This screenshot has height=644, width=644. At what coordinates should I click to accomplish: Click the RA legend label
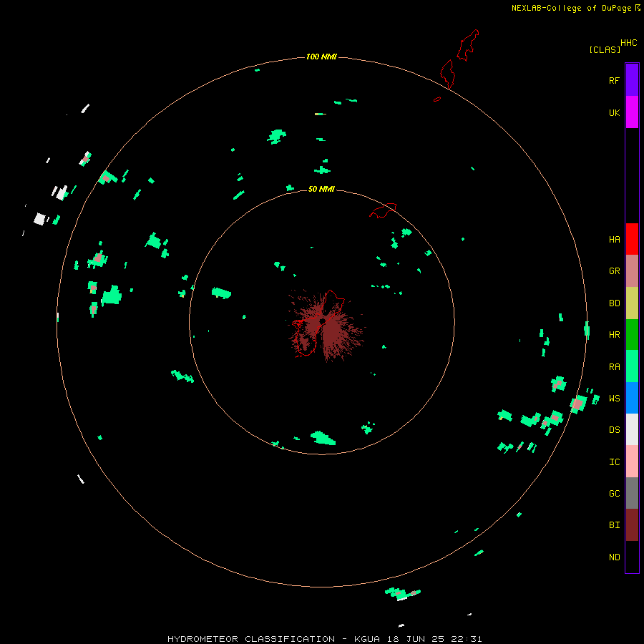[614, 367]
